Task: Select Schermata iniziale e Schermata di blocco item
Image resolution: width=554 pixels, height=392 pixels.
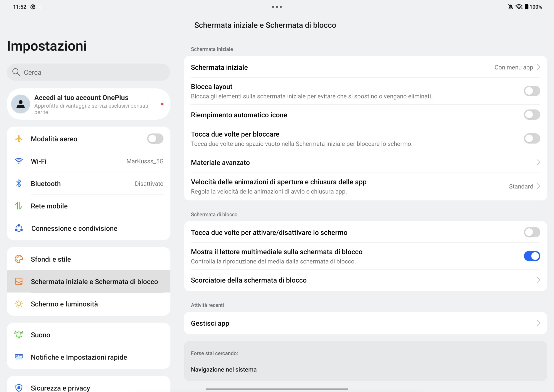Action: [x=89, y=281]
